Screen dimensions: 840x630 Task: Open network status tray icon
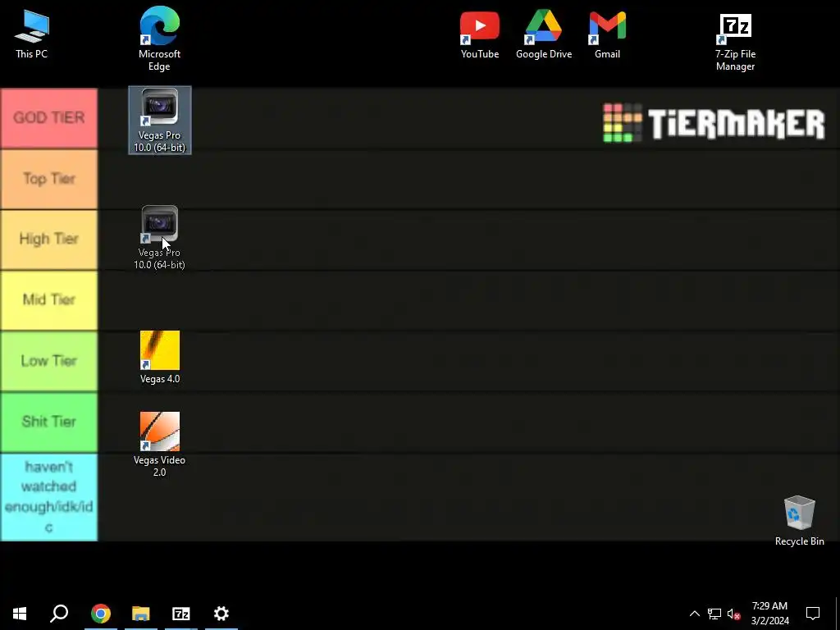tap(714, 614)
